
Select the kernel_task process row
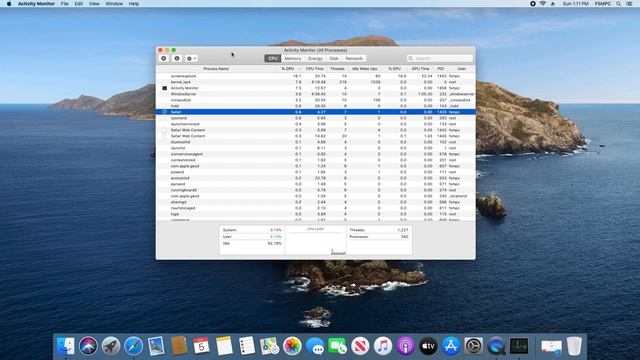pos(316,82)
